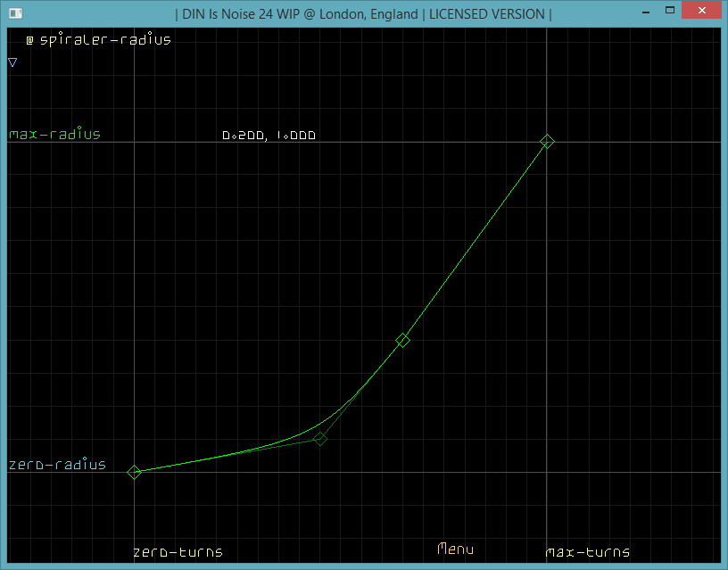This screenshot has height=570, width=728.
Task: Click the zero-radius axis label
Action: 57,465
